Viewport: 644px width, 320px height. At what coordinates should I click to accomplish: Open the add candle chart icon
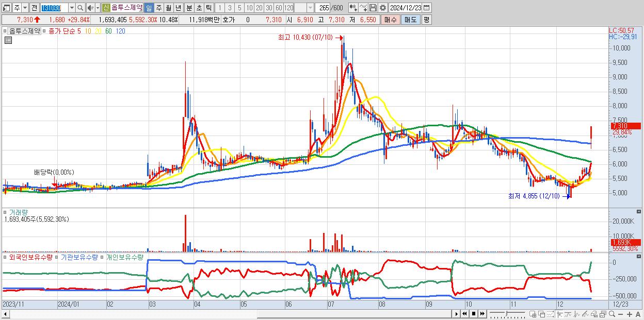click(x=353, y=8)
